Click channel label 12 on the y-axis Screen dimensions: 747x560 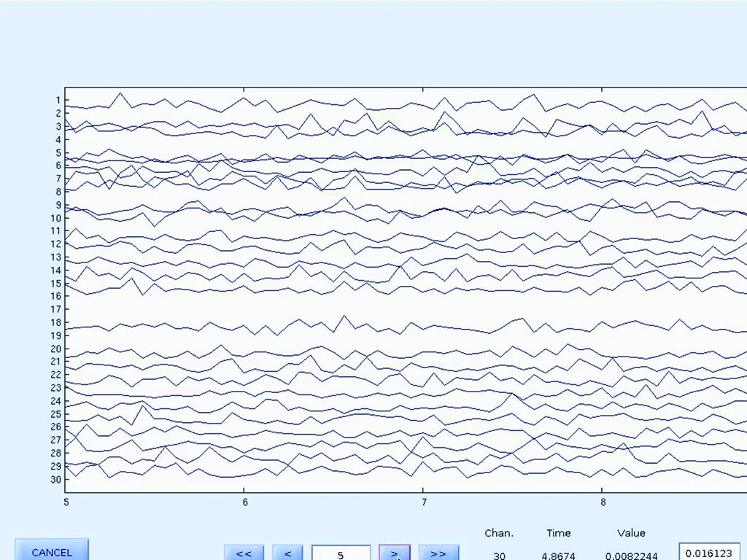tap(55, 244)
